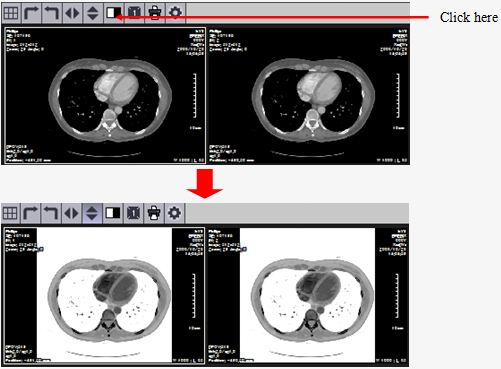This screenshot has width=501, height=369.
Task: Select bottom-right inverted CT image pane
Action: 308,296
